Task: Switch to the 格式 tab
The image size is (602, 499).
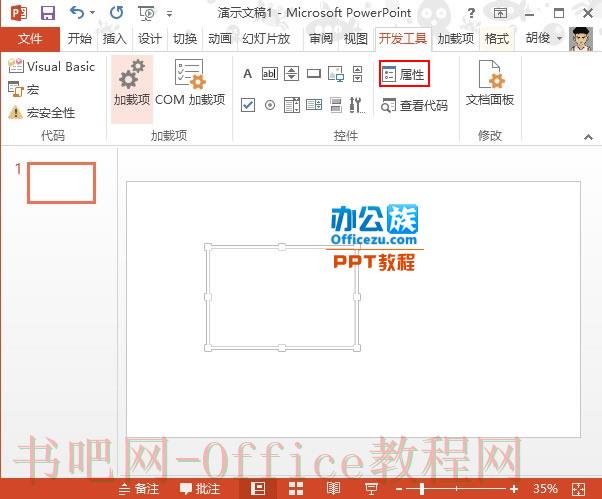Action: (497, 39)
